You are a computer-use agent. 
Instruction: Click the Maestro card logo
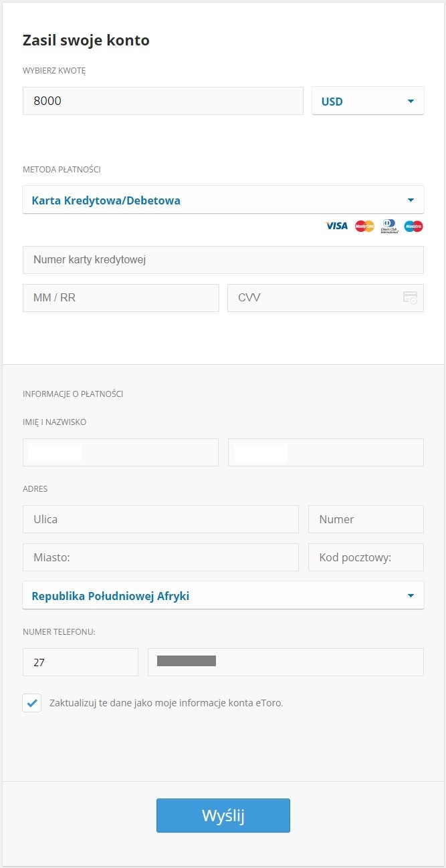pyautogui.click(x=413, y=226)
